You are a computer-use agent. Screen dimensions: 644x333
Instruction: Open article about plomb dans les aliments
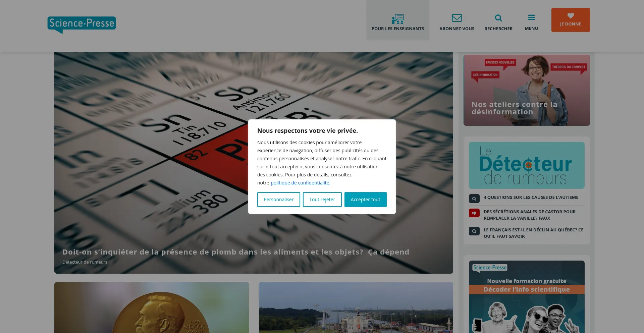tap(235, 252)
